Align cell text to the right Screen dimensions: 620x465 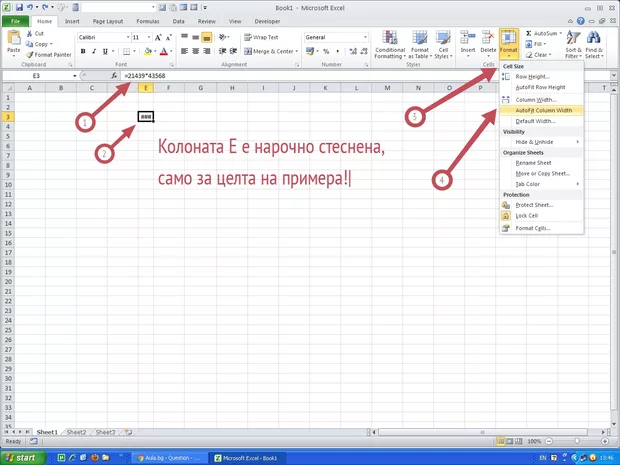click(x=206, y=51)
